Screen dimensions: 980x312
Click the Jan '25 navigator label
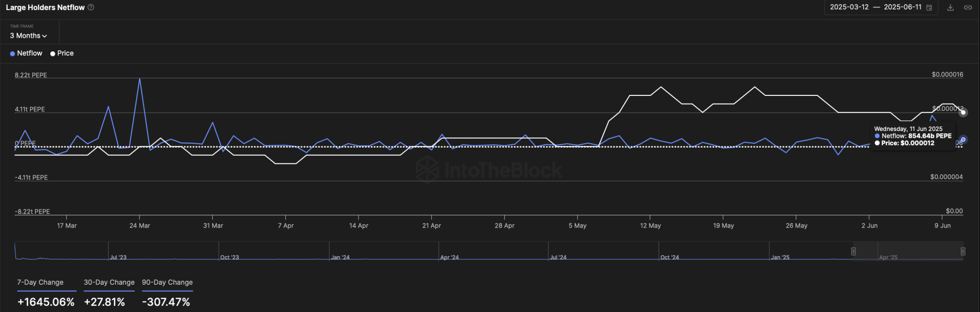tap(780, 257)
